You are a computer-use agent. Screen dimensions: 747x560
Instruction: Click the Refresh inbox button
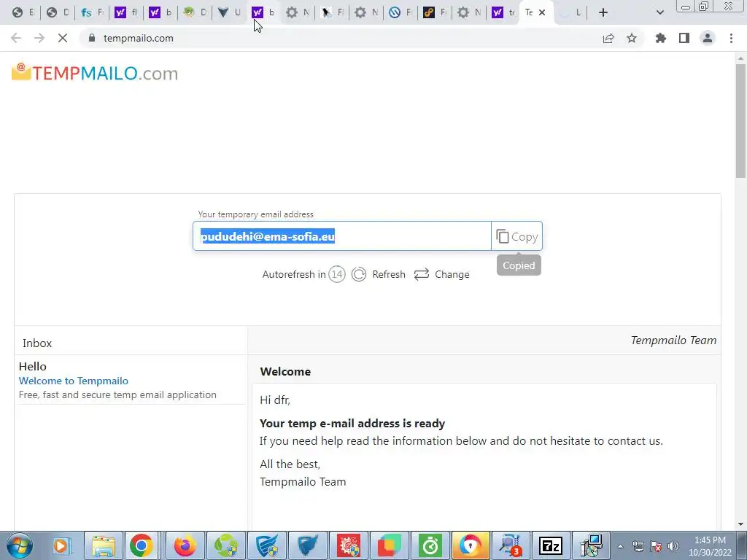[379, 274]
